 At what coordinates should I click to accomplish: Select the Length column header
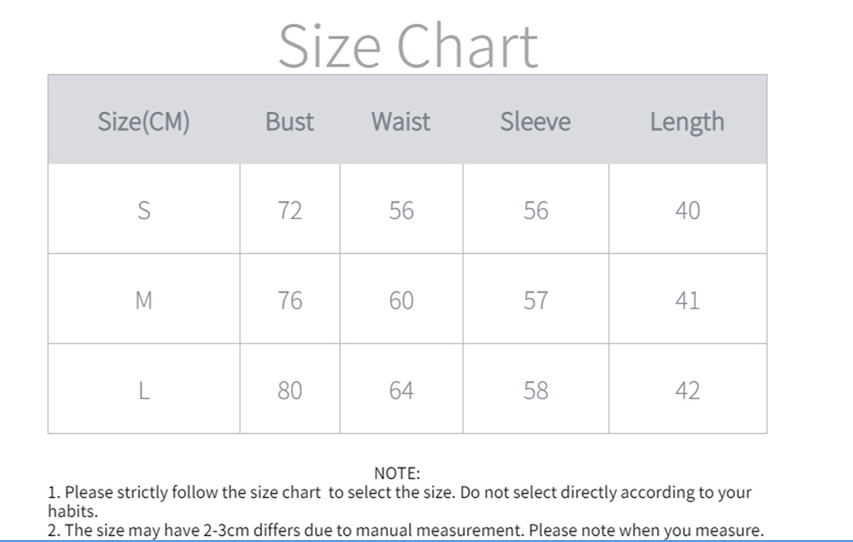tap(687, 122)
